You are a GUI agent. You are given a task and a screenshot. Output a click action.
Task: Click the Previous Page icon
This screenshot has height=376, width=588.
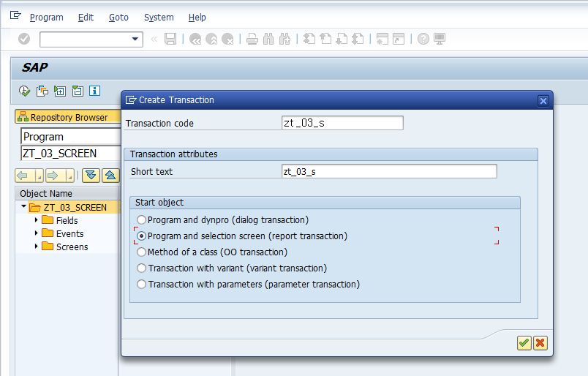tap(325, 39)
